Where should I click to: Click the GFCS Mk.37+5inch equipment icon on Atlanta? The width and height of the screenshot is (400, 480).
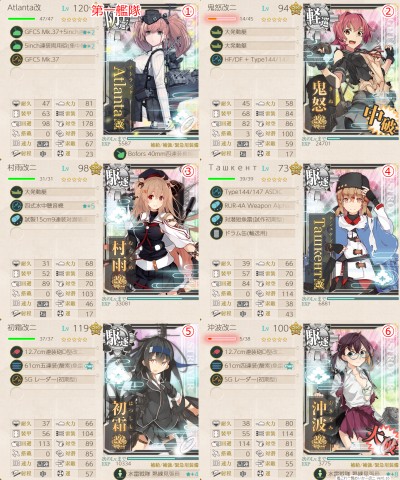[16, 32]
